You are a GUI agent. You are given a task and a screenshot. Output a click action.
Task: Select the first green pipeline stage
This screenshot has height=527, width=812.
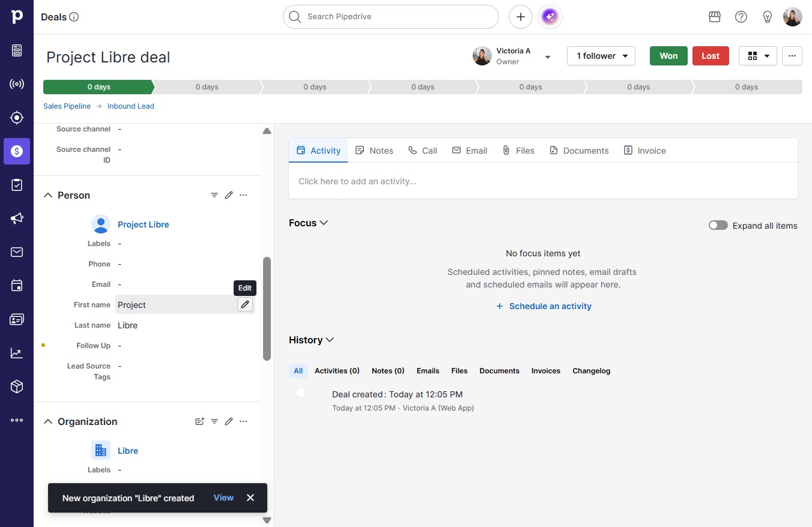click(98, 87)
